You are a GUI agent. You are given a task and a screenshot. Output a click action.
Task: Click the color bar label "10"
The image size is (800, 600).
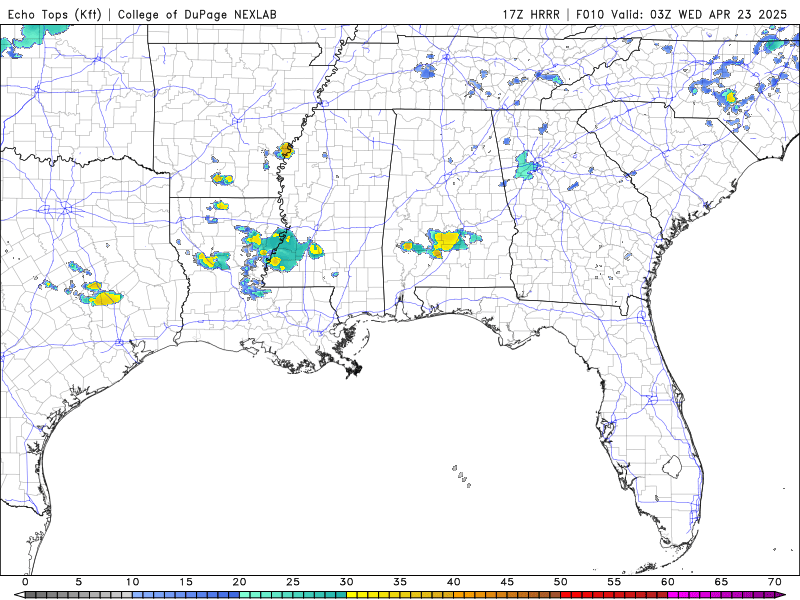click(133, 582)
